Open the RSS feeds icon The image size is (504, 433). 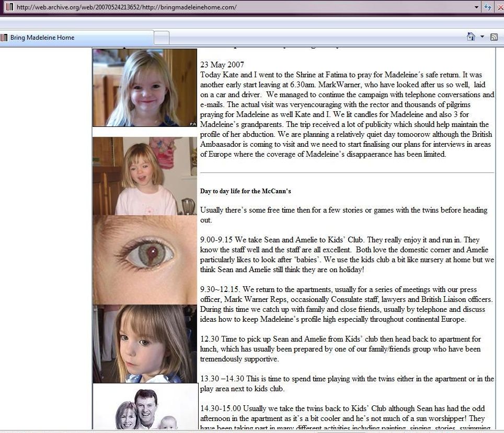click(x=493, y=37)
